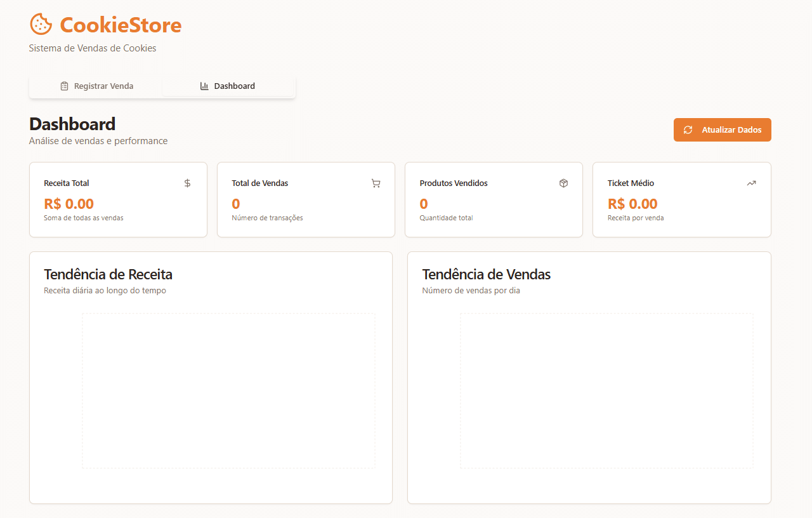
Task: Click the Análise de vendas e performance text
Action: point(98,141)
